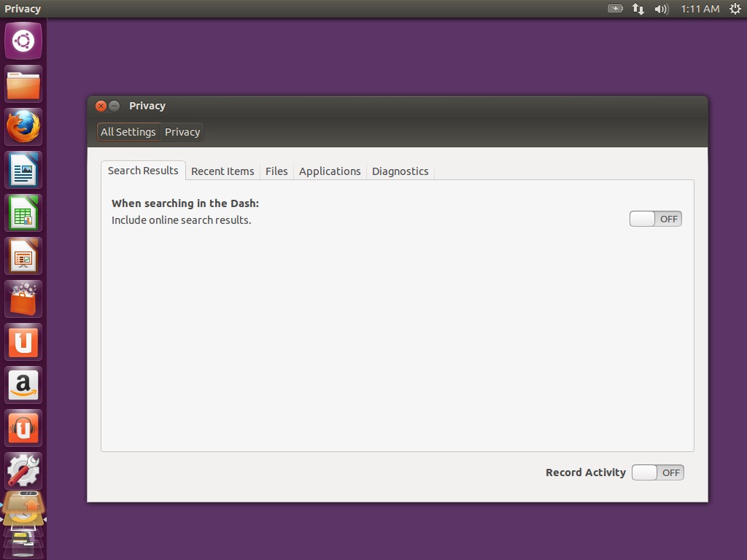Click the Privacy window title bar text
The image size is (747, 560).
click(x=147, y=106)
